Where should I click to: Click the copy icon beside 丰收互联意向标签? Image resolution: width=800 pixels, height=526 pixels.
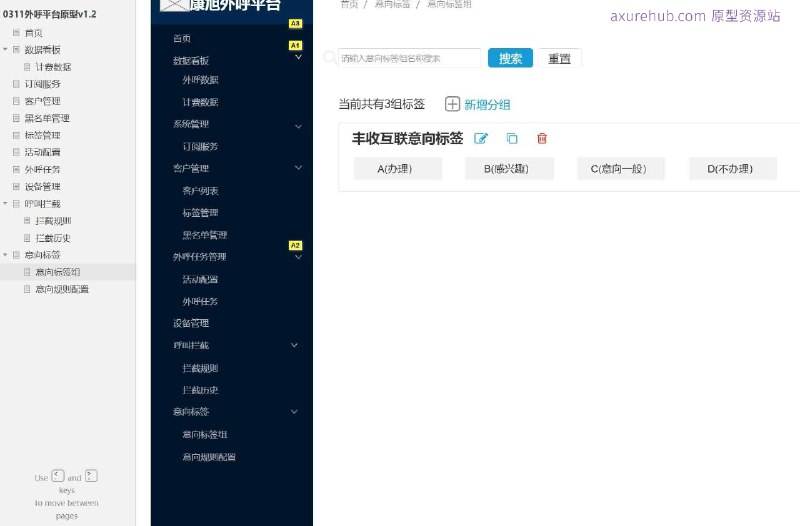tap(512, 138)
